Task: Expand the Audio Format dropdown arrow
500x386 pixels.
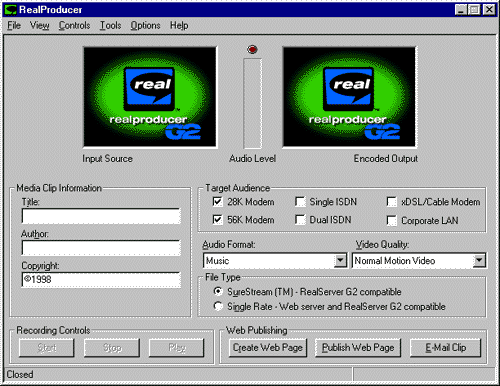Action: pos(340,260)
